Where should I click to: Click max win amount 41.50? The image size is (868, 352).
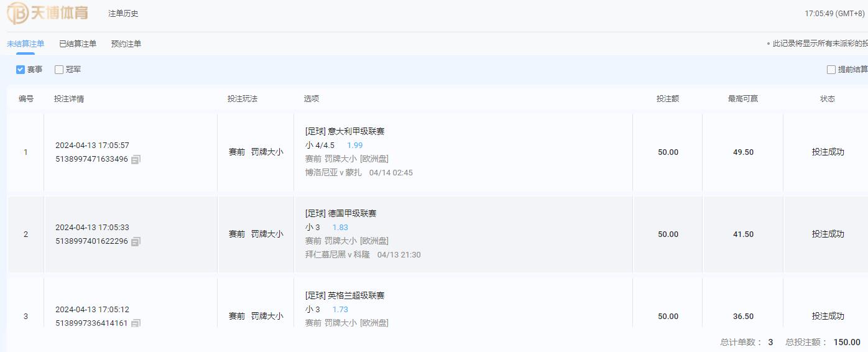[x=743, y=234]
